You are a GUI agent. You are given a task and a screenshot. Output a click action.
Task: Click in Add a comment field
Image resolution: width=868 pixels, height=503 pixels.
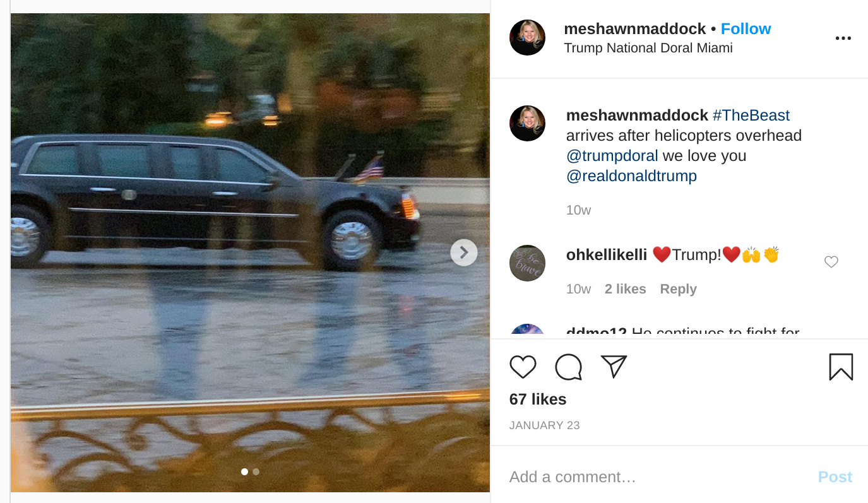pos(657,476)
